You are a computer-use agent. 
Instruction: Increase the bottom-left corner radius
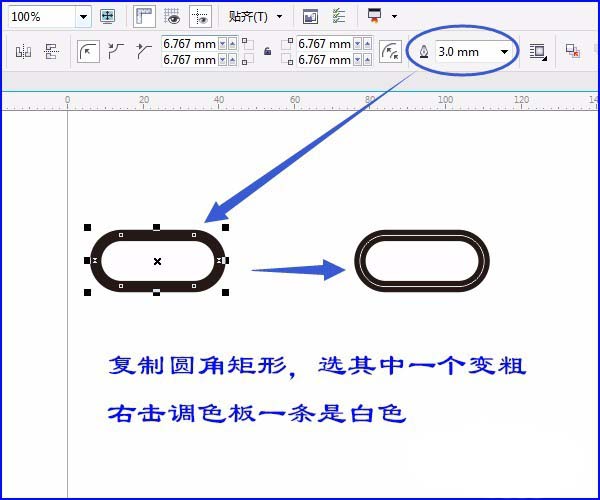coord(233,60)
